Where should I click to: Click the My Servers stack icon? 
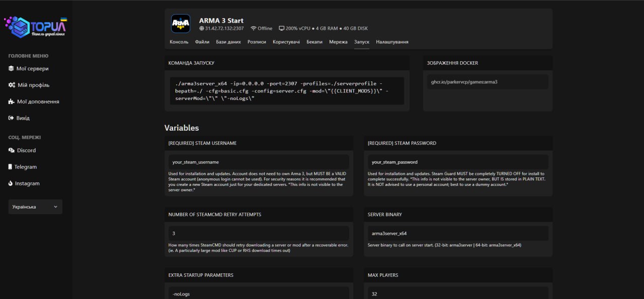point(12,69)
